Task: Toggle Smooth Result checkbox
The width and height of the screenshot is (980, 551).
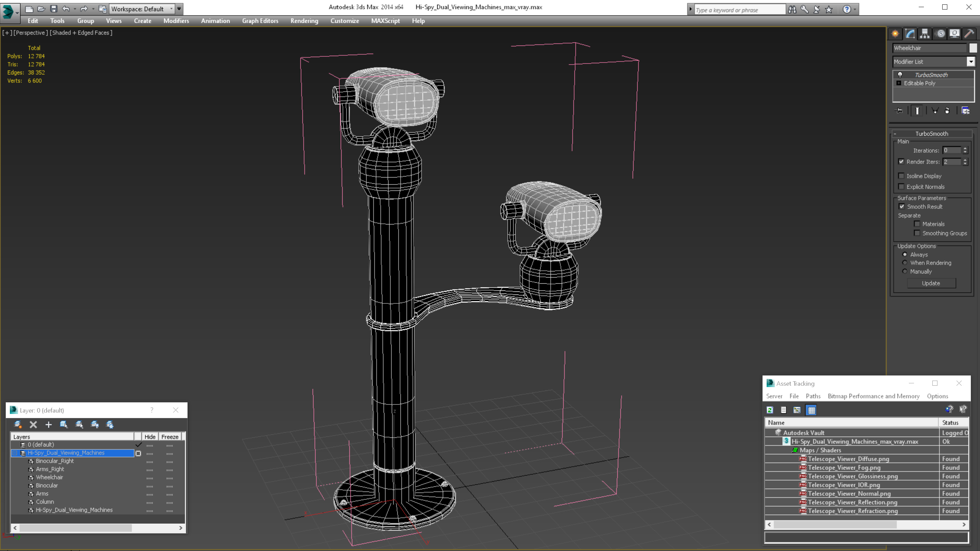Action: pyautogui.click(x=902, y=206)
